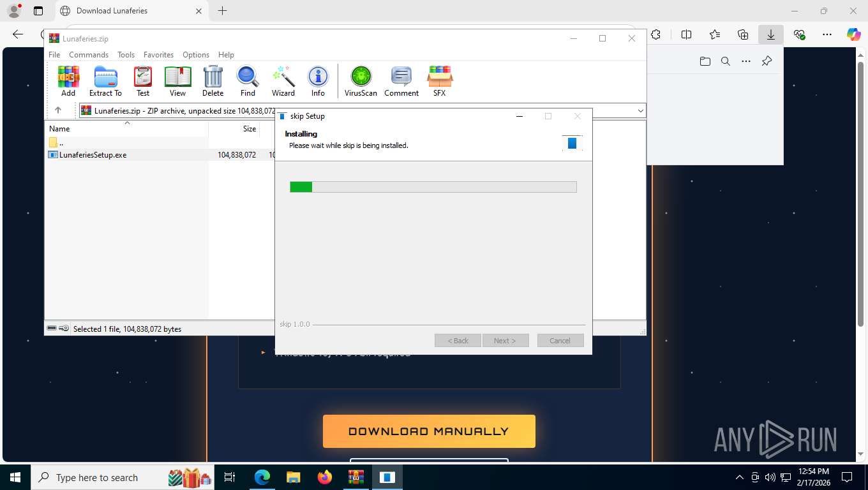The height and width of the screenshot is (490, 868).
Task: Click the Cancel button in skip Setup
Action: click(x=560, y=341)
